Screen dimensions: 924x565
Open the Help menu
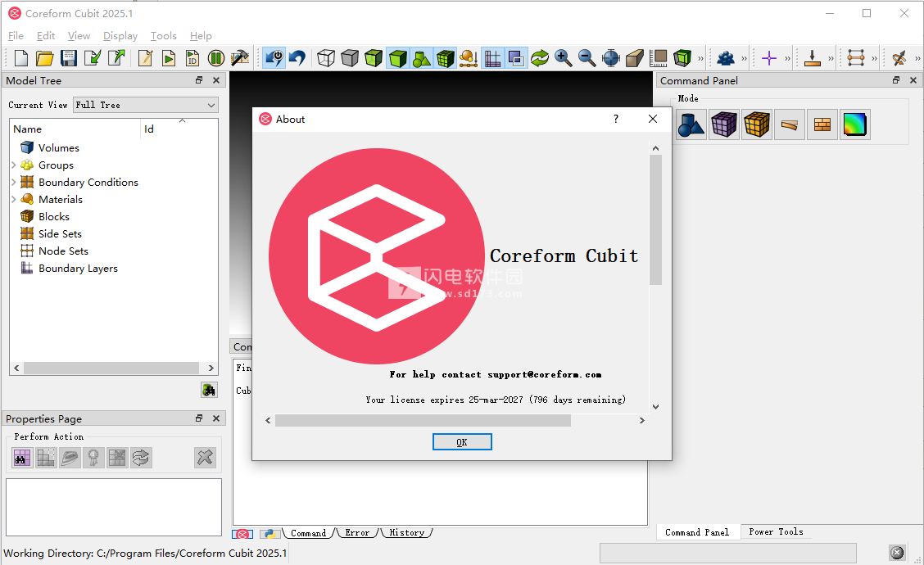tap(201, 36)
